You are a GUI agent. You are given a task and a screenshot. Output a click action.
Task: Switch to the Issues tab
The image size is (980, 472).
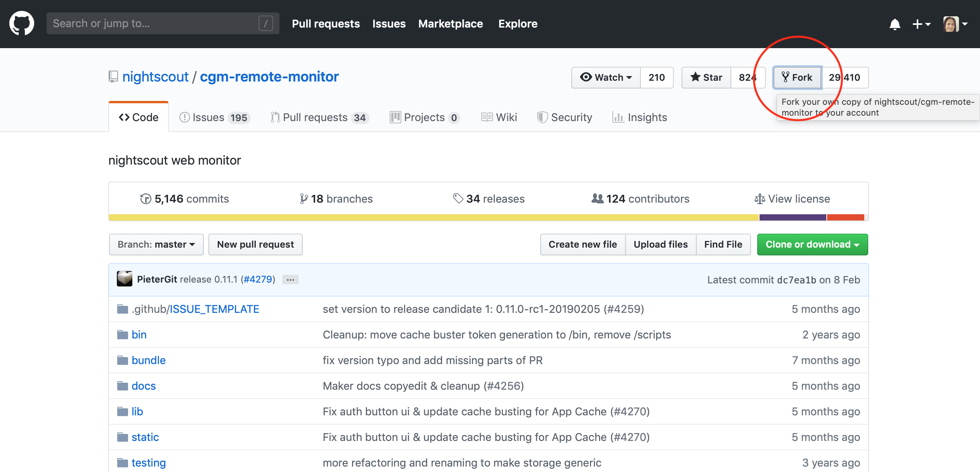[x=215, y=117]
